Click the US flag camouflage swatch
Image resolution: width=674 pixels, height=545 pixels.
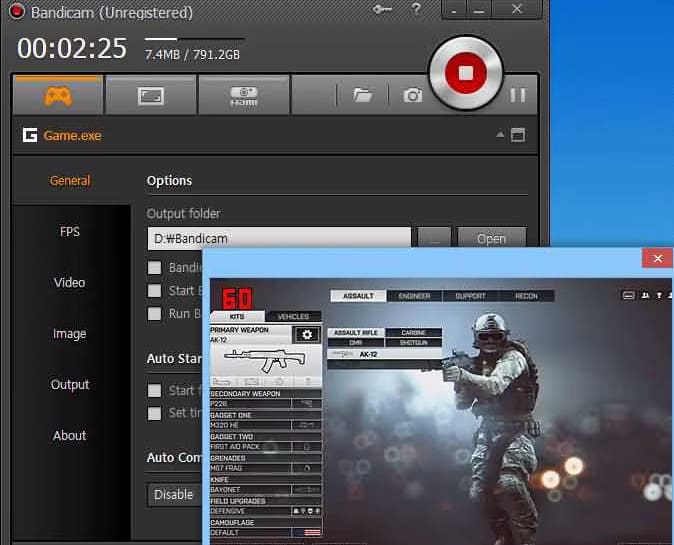click(312, 533)
